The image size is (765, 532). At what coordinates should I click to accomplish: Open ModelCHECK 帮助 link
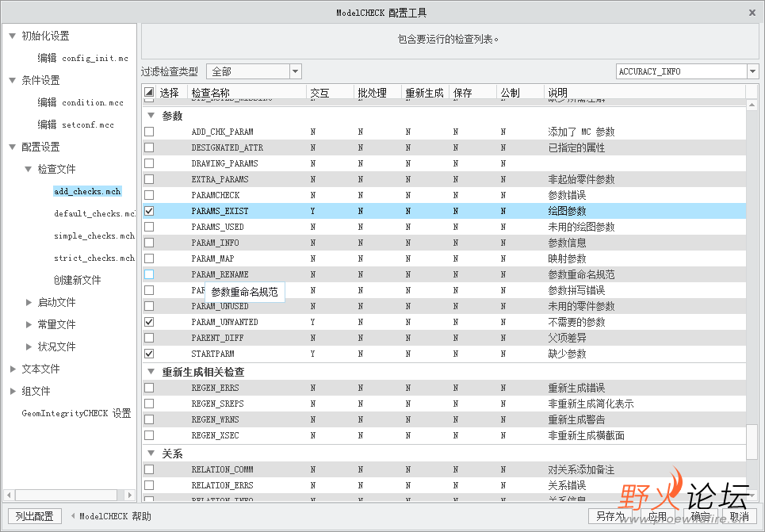tap(115, 516)
